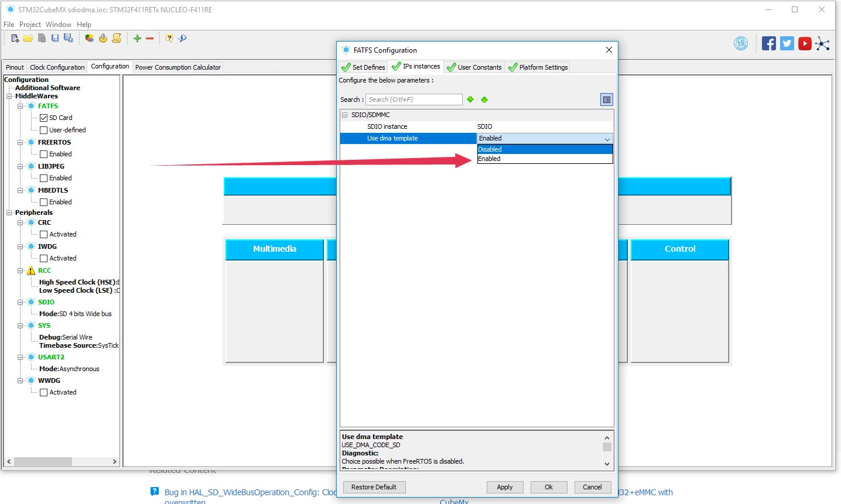The width and height of the screenshot is (841, 504).
Task: Click the single-floppy Save Project icon
Action: tap(55, 38)
